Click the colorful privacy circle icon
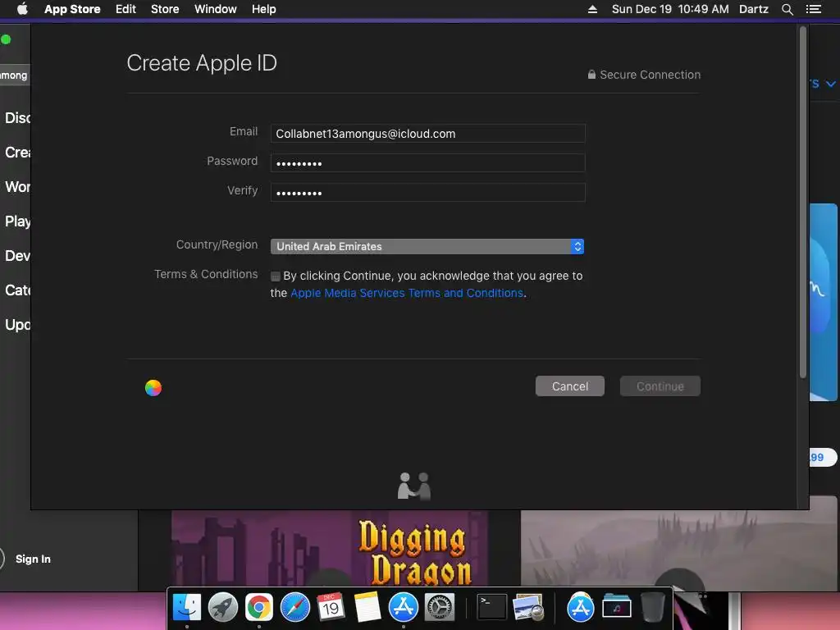This screenshot has height=630, width=840. 153,388
